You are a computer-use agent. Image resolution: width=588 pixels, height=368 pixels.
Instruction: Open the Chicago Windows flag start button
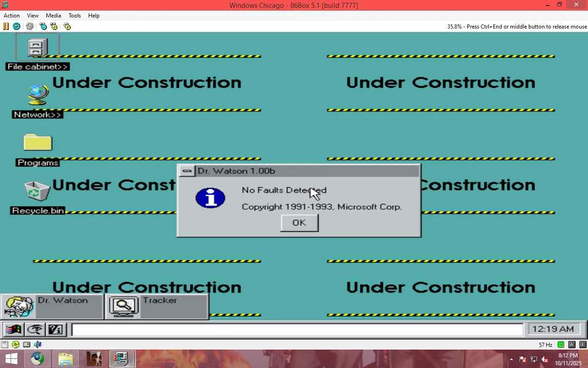[14, 329]
